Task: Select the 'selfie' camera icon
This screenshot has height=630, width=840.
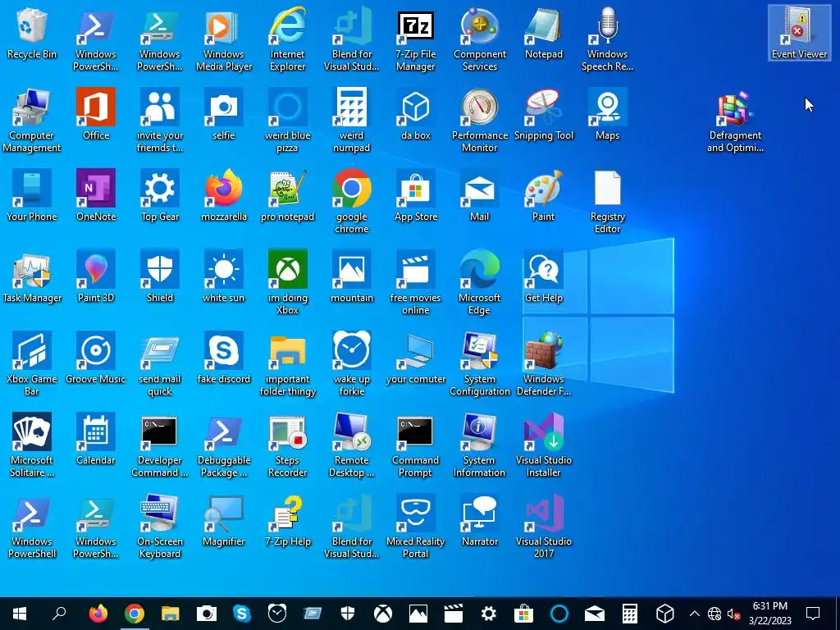Action: pyautogui.click(x=224, y=115)
